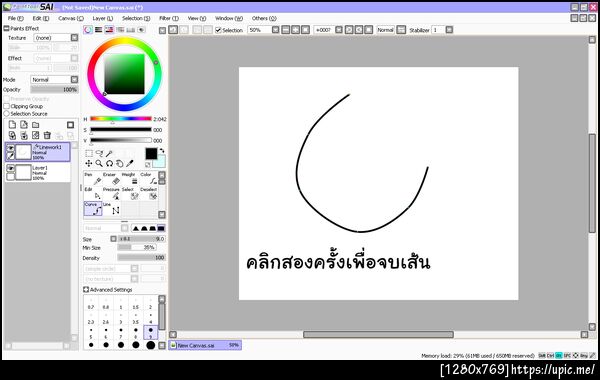Viewport: 600px width, 380px height.
Task: Select the Zoom magnifier tool
Action: [x=99, y=164]
